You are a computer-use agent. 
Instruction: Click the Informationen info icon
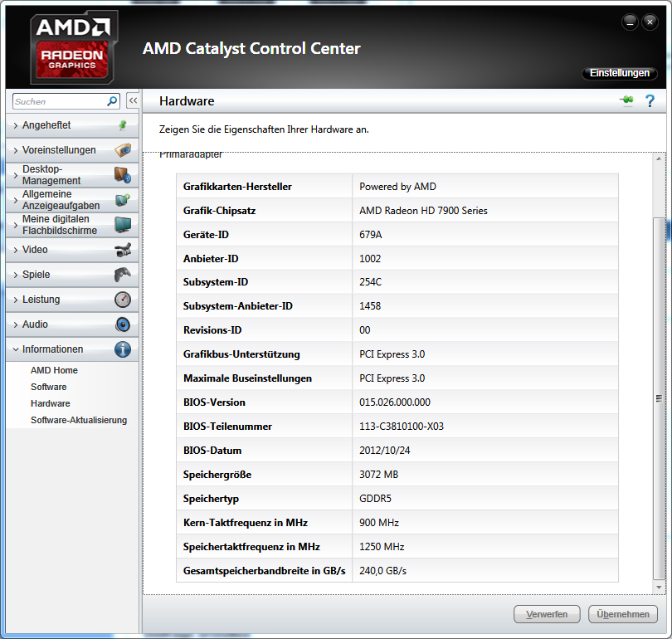pyautogui.click(x=123, y=349)
